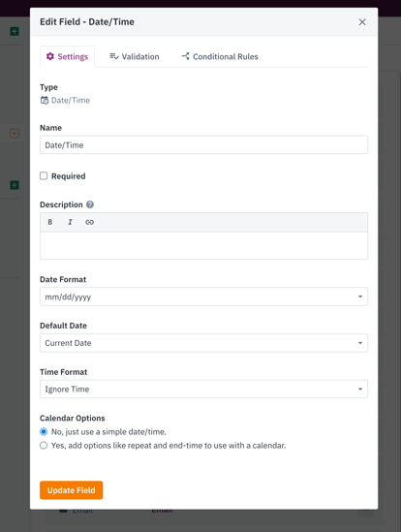Viewport: 401px width, 532px height.
Task: Insert a link in the Description editor
Action: [x=89, y=222]
